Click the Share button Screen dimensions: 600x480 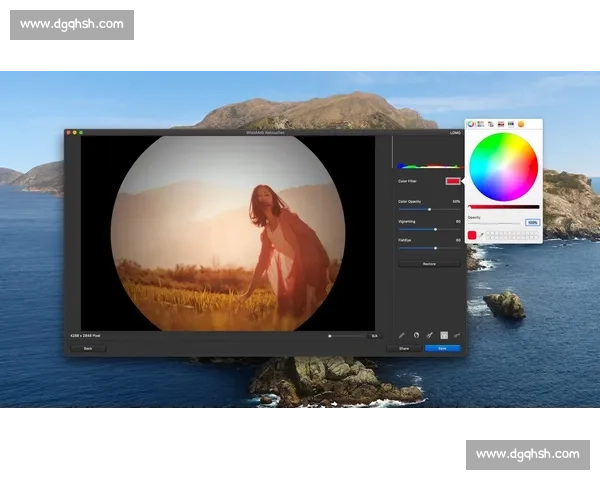click(x=404, y=348)
